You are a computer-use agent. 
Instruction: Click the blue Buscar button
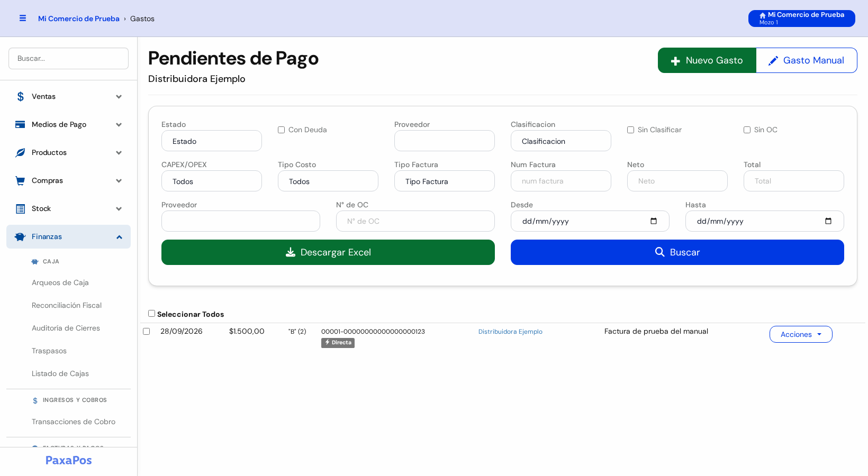click(677, 252)
